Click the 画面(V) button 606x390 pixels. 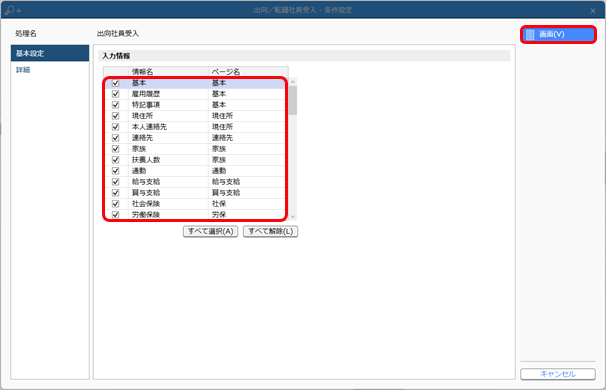click(558, 34)
